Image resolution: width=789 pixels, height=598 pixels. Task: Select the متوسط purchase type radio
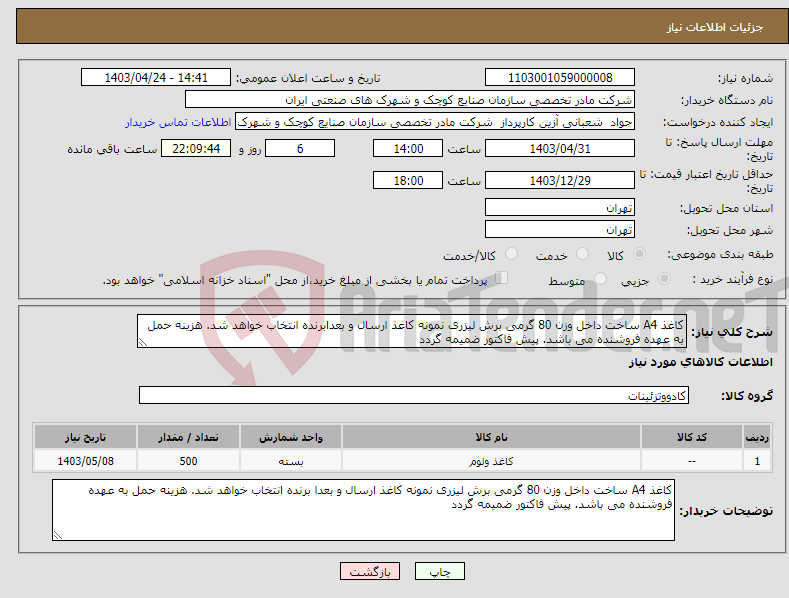coord(600,279)
